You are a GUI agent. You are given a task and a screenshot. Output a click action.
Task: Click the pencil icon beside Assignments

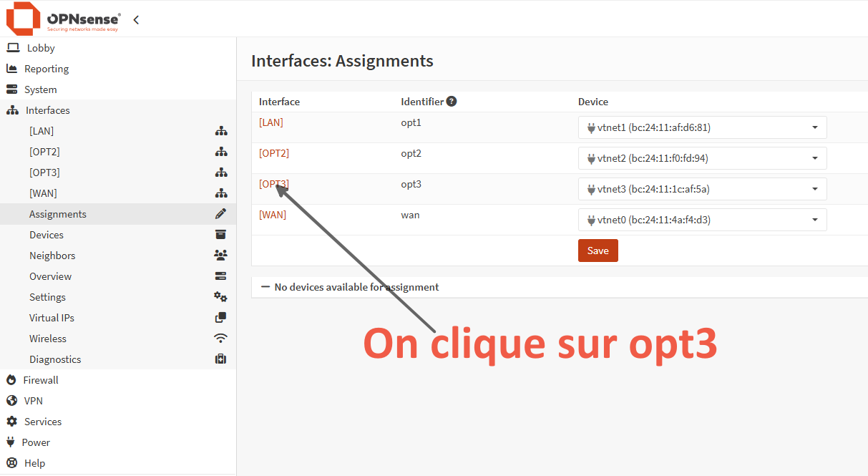220,214
